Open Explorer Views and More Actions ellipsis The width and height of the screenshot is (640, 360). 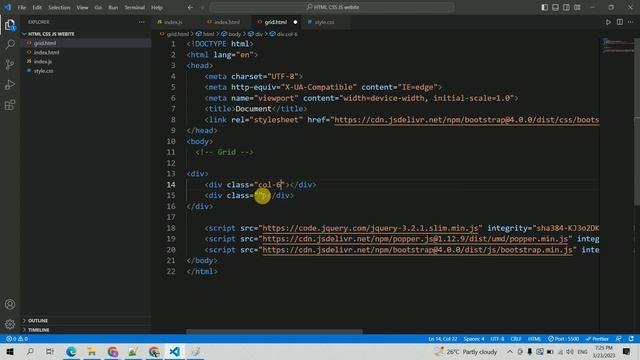141,22
